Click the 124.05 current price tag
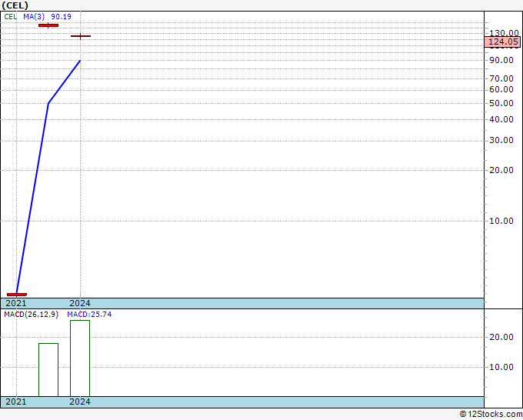523x420 pixels. click(503, 42)
